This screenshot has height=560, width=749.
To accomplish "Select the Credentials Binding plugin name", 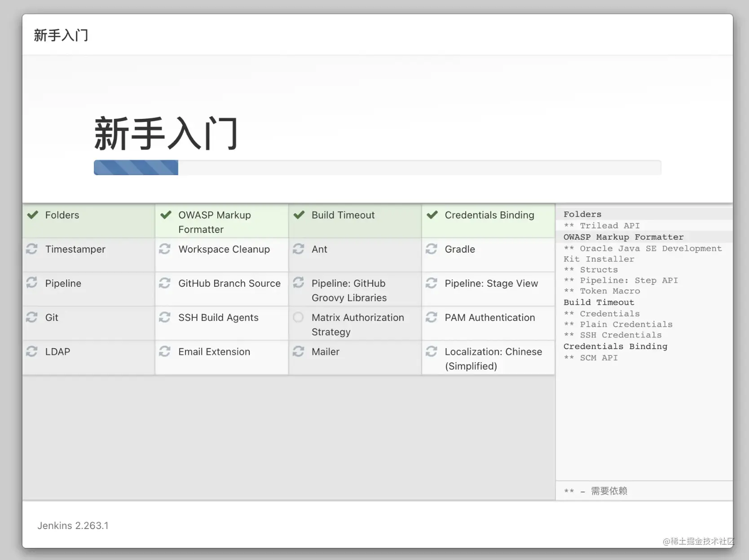I will pos(489,215).
